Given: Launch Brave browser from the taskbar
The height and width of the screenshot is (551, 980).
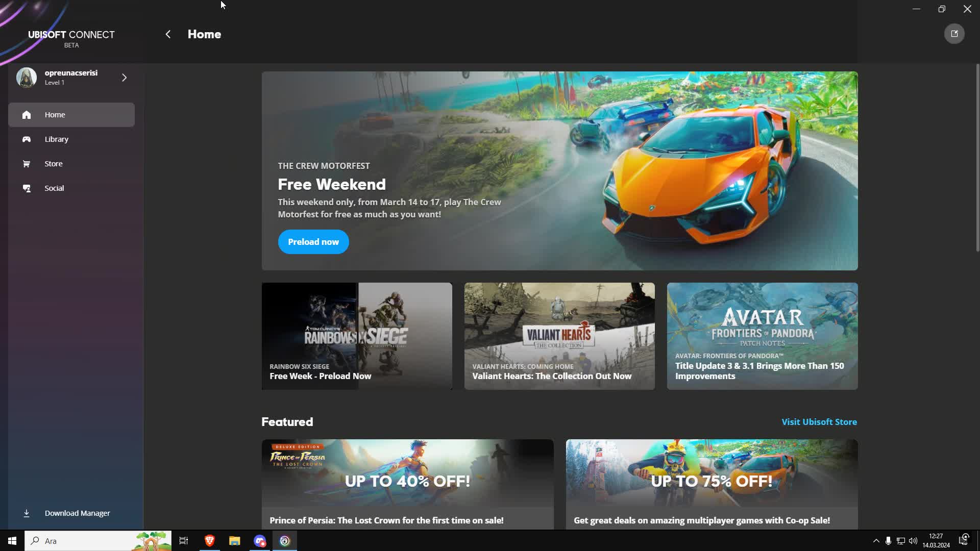Looking at the screenshot, I should click(x=209, y=541).
